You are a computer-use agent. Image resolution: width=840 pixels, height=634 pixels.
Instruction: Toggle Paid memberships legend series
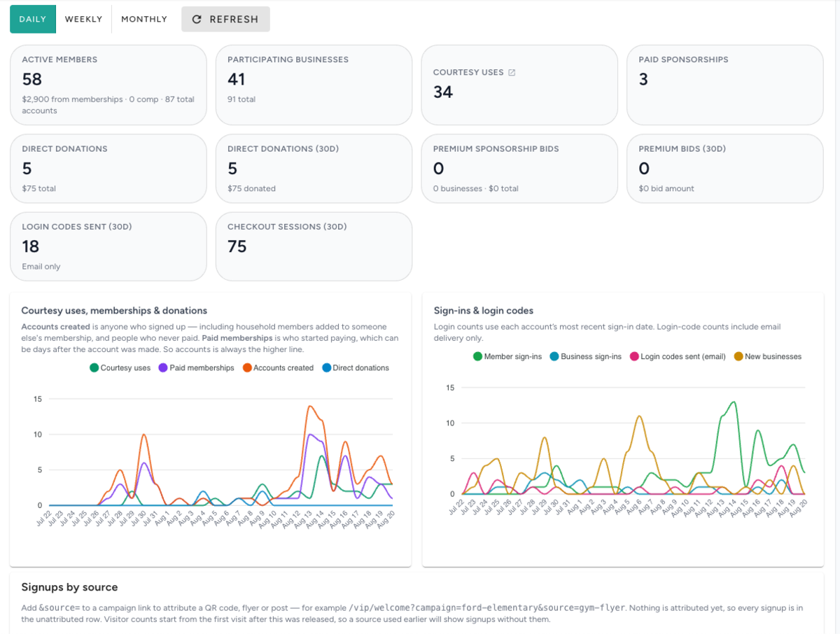click(197, 367)
